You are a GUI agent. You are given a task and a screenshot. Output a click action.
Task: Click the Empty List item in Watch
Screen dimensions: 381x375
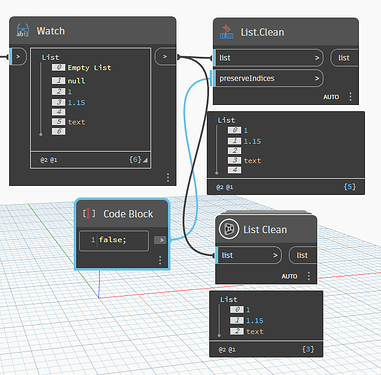point(89,68)
